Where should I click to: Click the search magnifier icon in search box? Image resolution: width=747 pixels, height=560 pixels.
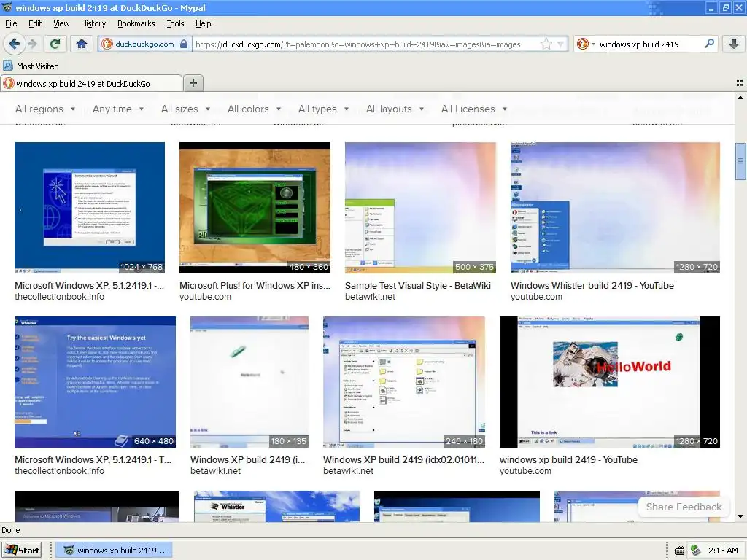click(x=709, y=44)
